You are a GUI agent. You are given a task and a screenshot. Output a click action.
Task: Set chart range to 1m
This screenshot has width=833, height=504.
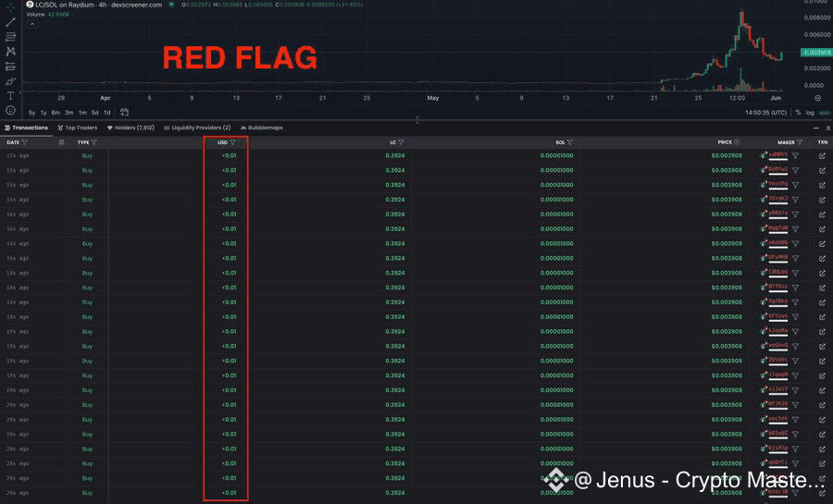[82, 113]
